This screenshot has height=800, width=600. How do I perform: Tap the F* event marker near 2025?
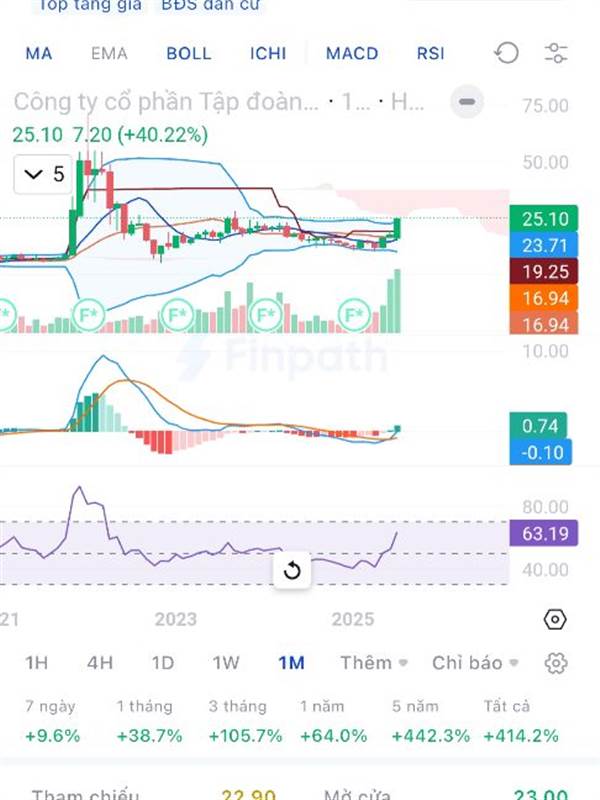tap(354, 315)
